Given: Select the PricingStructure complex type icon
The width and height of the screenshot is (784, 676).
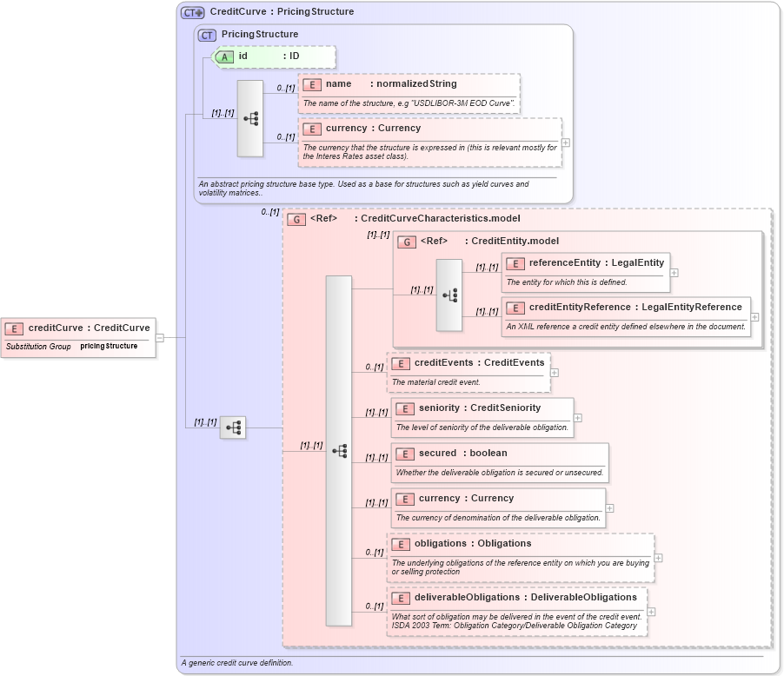Looking at the screenshot, I should [207, 36].
